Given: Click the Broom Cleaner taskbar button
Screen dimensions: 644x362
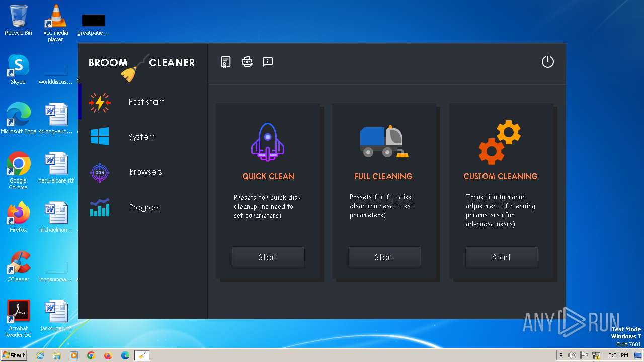Looking at the screenshot, I should pos(143,355).
